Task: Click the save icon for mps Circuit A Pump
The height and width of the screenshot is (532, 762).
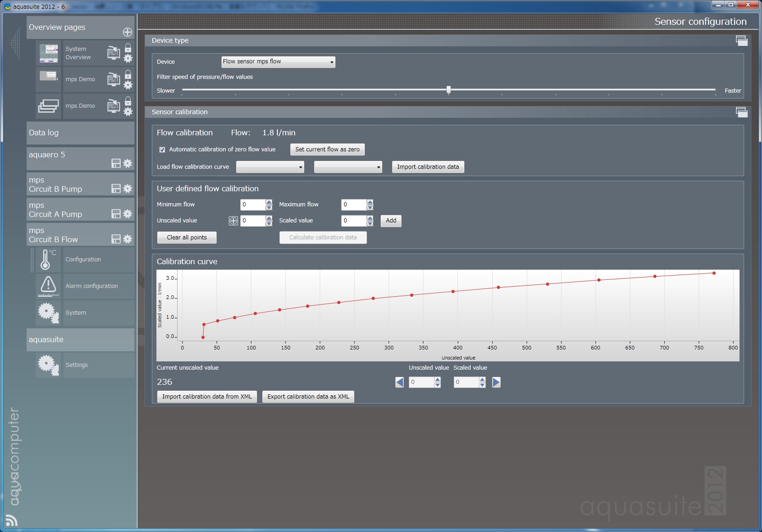Action: 116,214
